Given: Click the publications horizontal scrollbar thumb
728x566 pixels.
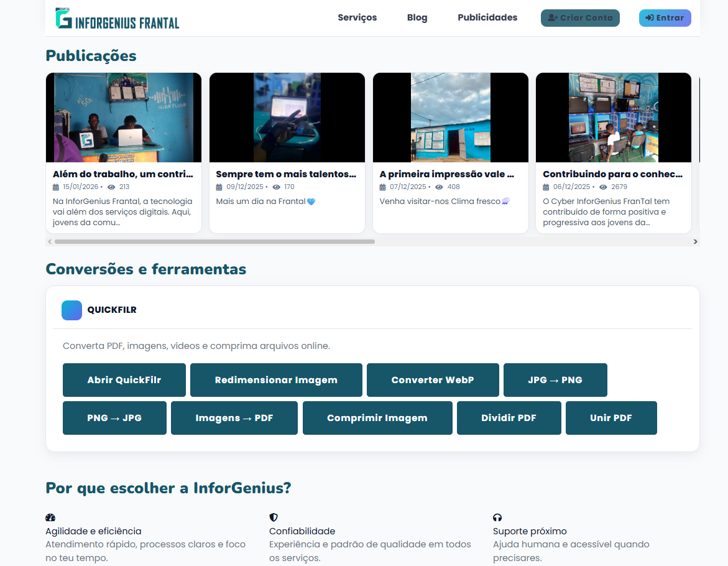Looking at the screenshot, I should pos(214,241).
